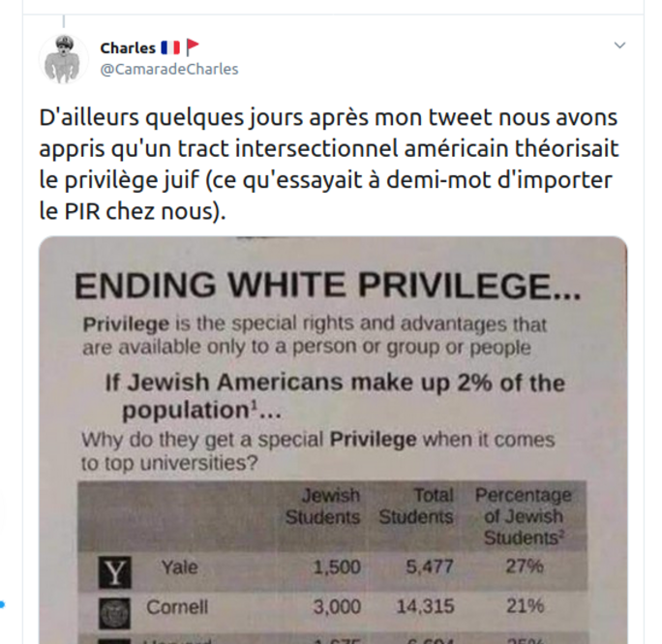Screen dimensions: 662x644
Task: Click the 27% value in Yale row
Action: point(525,566)
